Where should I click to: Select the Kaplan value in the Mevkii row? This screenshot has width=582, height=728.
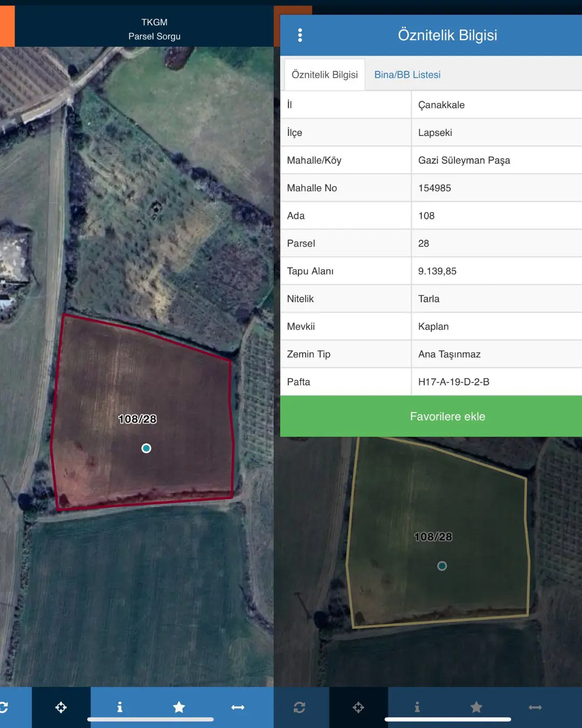433,327
